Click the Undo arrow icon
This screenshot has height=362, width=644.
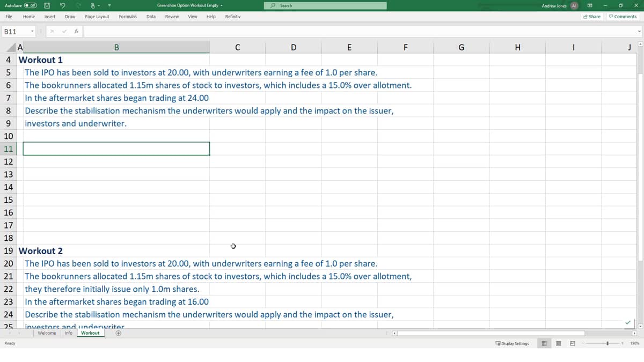pyautogui.click(x=63, y=5)
